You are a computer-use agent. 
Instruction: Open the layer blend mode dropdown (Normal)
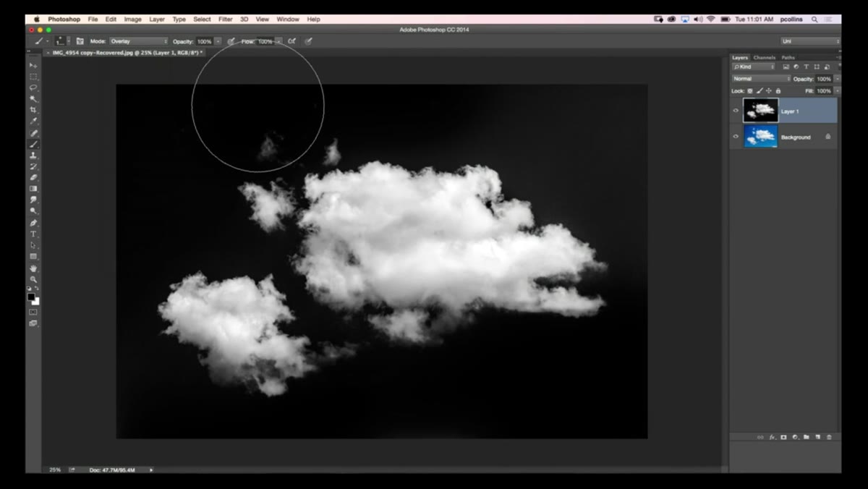click(x=761, y=79)
